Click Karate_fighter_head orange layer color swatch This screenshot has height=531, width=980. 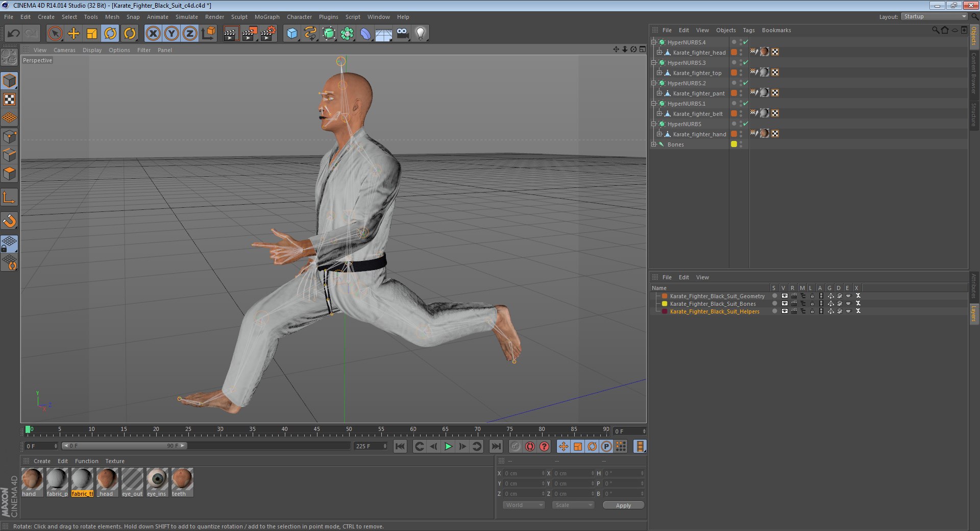pyautogui.click(x=734, y=52)
